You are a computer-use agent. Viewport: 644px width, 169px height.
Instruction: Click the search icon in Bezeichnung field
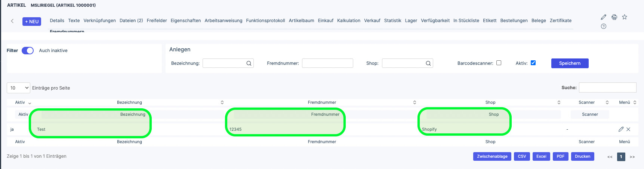click(249, 63)
